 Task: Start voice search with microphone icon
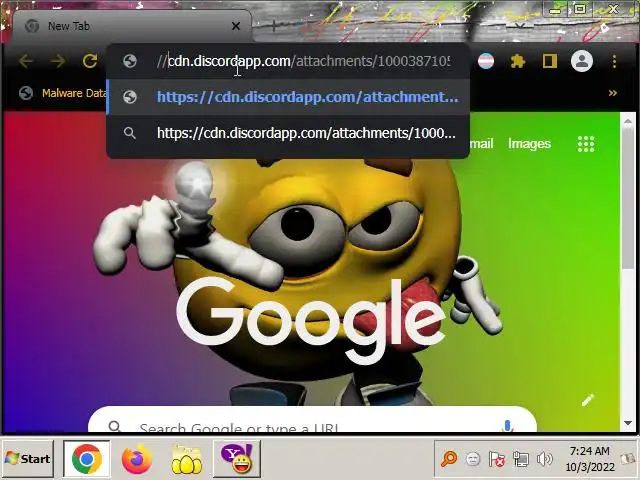click(x=507, y=427)
